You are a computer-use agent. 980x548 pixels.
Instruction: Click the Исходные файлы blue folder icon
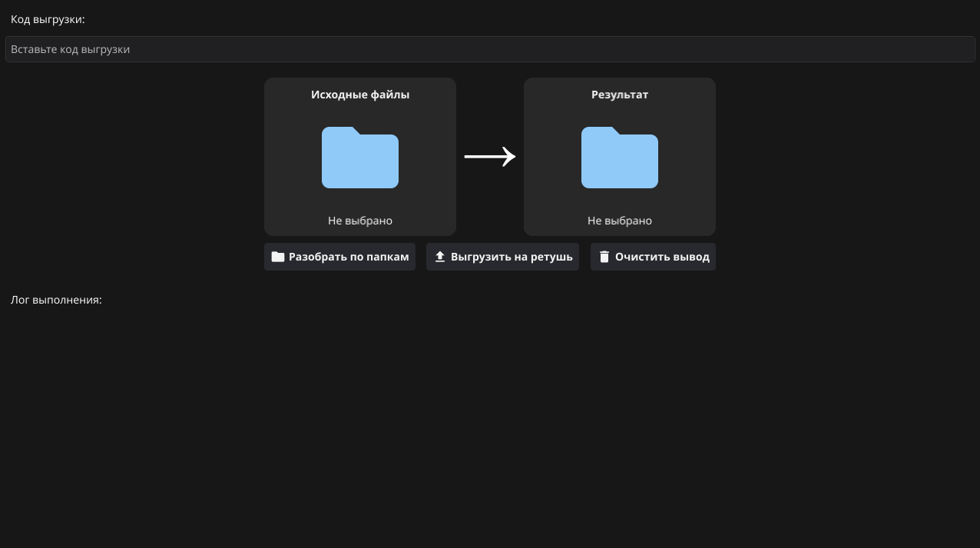359,158
